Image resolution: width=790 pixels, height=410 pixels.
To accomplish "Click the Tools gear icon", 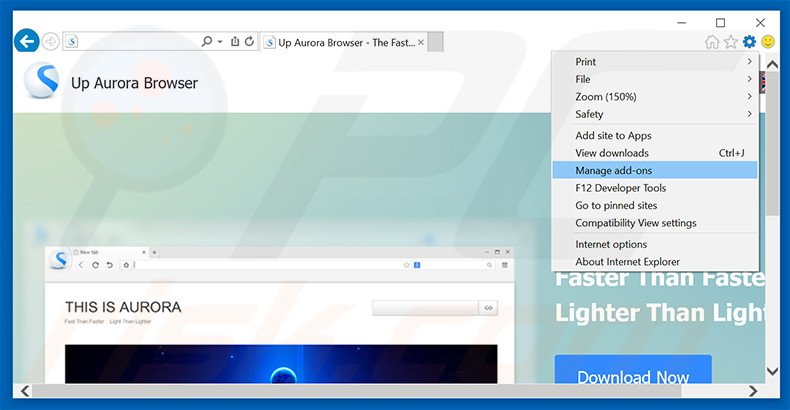I will click(x=749, y=42).
